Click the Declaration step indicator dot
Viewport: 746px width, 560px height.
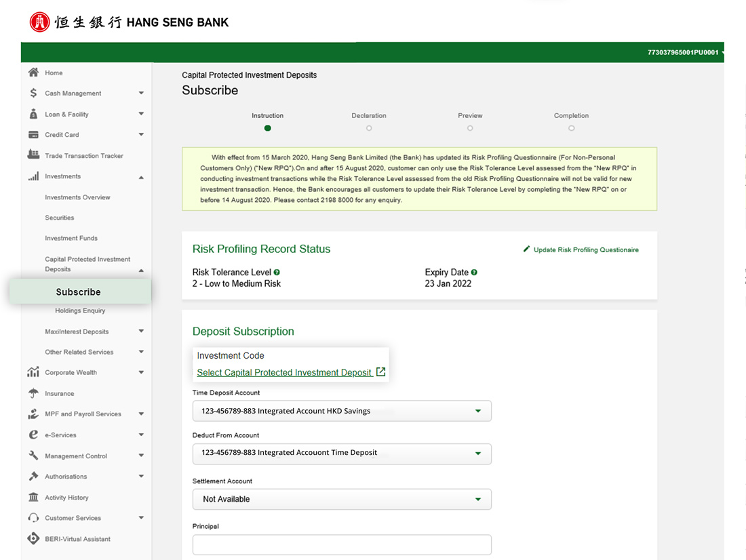pyautogui.click(x=369, y=128)
